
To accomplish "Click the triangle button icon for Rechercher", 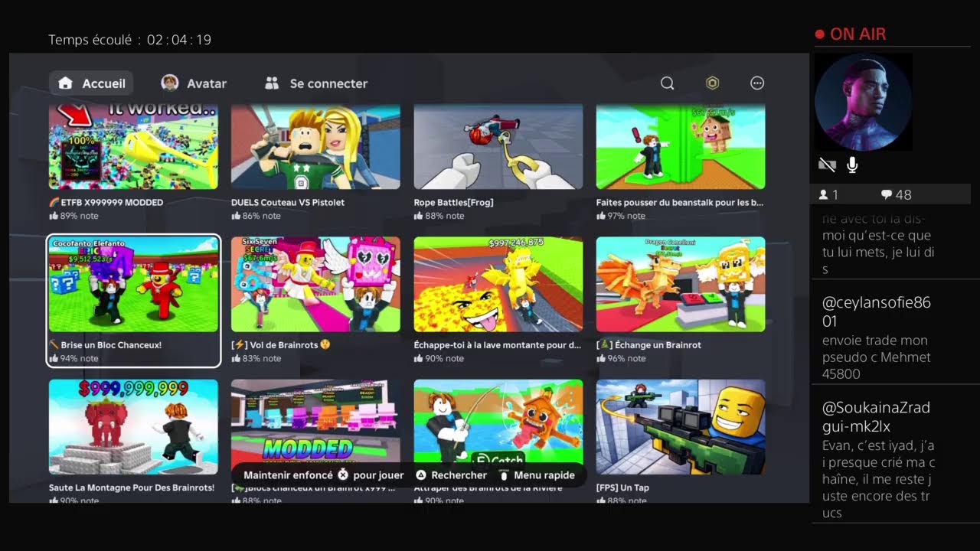I will (421, 475).
